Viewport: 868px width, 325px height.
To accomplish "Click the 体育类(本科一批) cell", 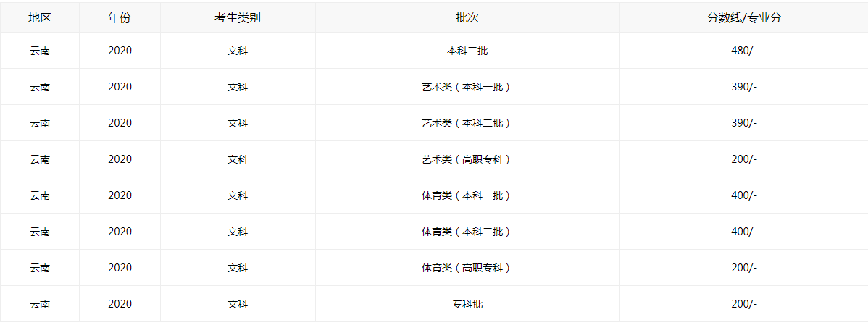I will (x=467, y=195).
